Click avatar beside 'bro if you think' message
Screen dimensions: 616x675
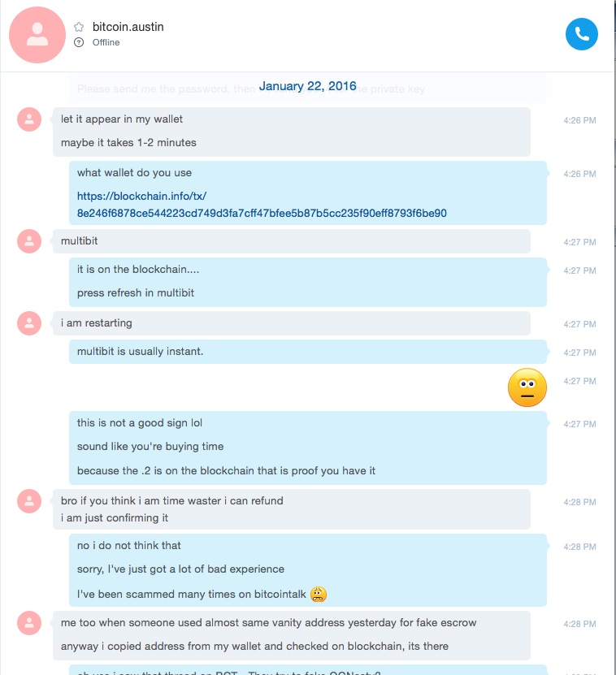pos(29,501)
